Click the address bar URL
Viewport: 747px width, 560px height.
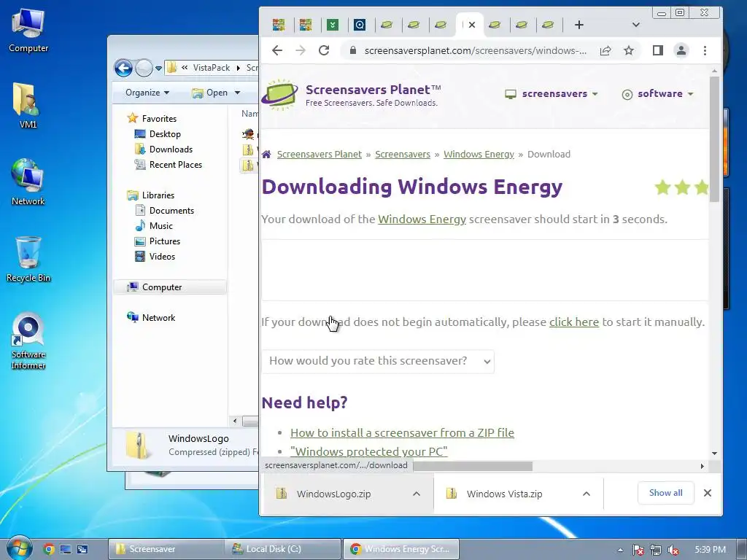click(475, 50)
